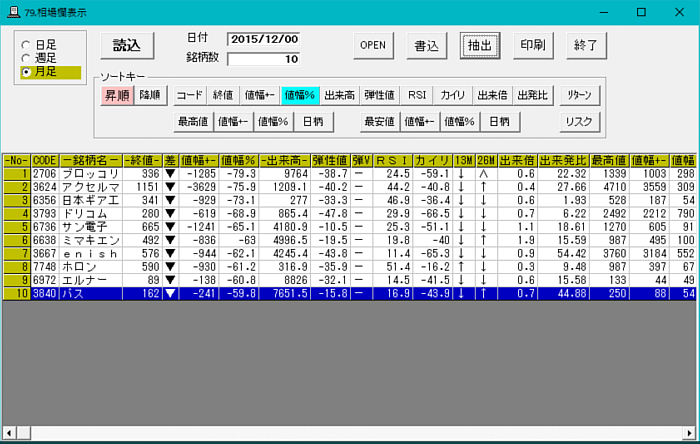Select row ホロン stock name
This screenshot has width=700, height=444.
tap(91, 267)
